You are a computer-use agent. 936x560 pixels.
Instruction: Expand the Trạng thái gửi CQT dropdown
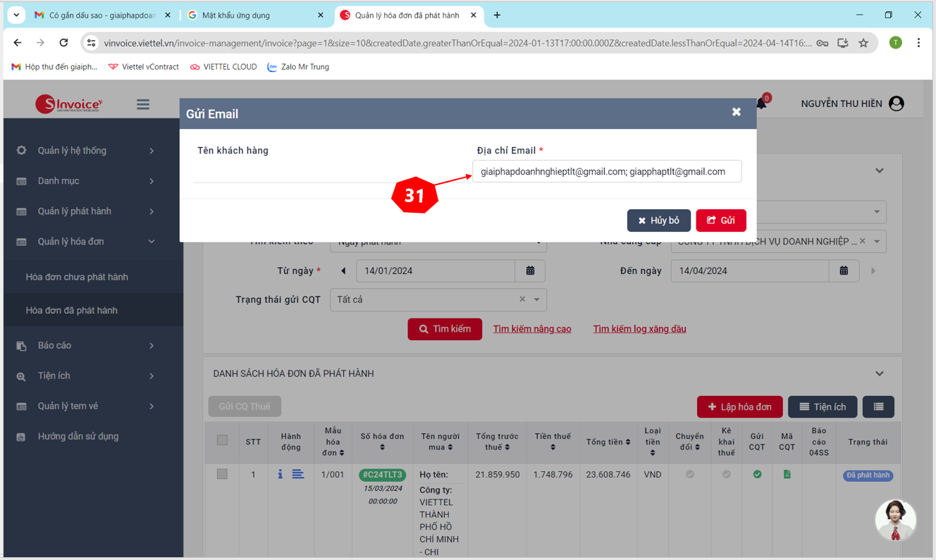537,299
